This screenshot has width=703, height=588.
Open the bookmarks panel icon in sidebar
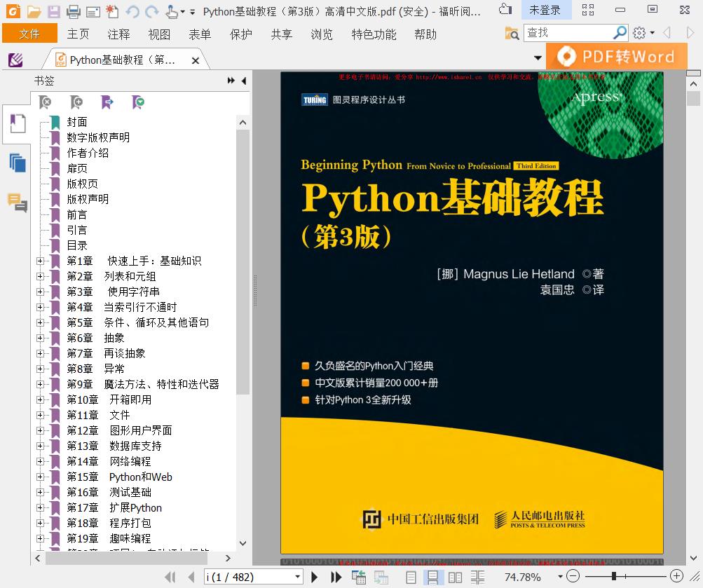click(x=18, y=124)
